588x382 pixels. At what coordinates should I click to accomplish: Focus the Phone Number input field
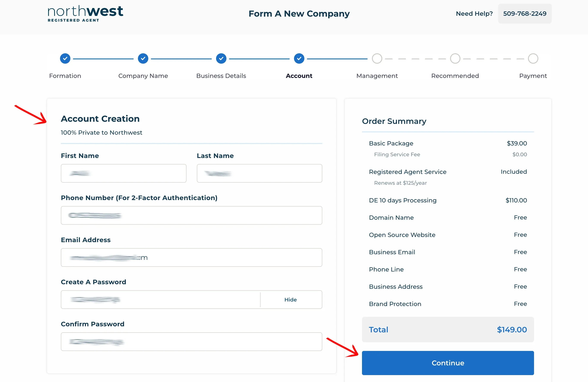pos(191,215)
